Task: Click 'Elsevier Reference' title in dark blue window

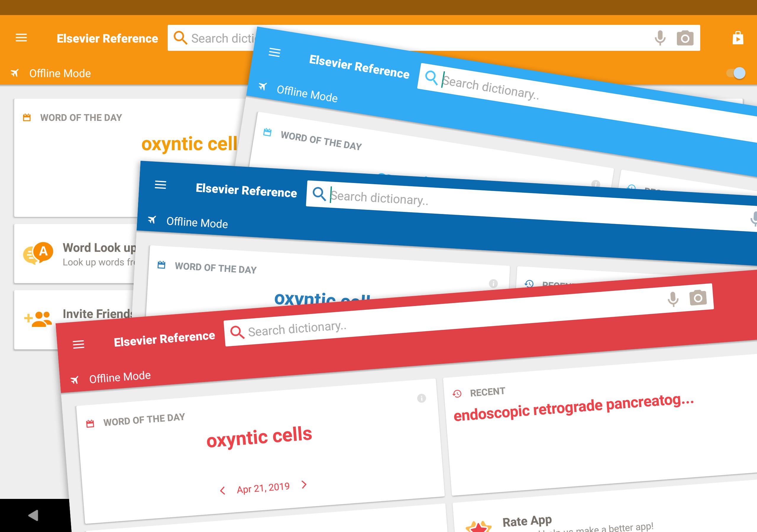Action: click(x=246, y=191)
